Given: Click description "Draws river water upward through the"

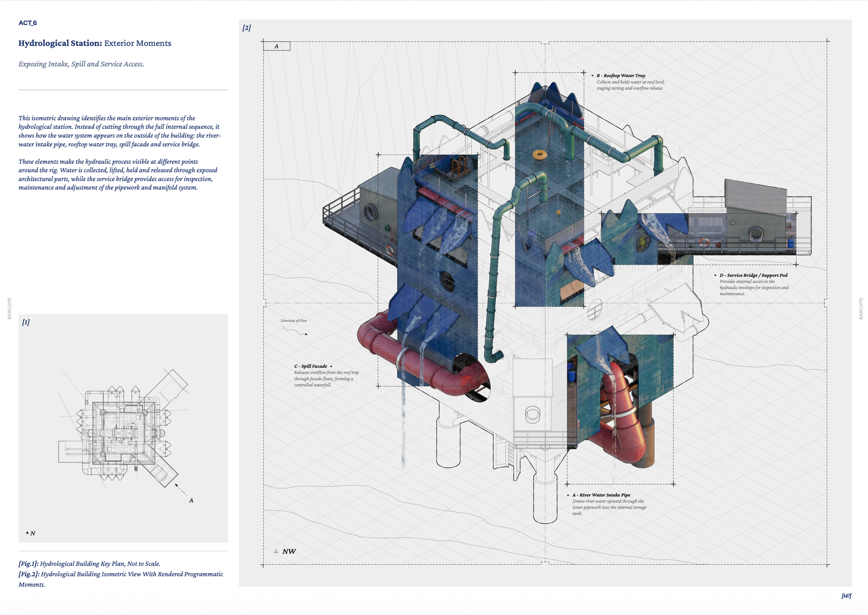Looking at the screenshot, I should click(x=609, y=507).
